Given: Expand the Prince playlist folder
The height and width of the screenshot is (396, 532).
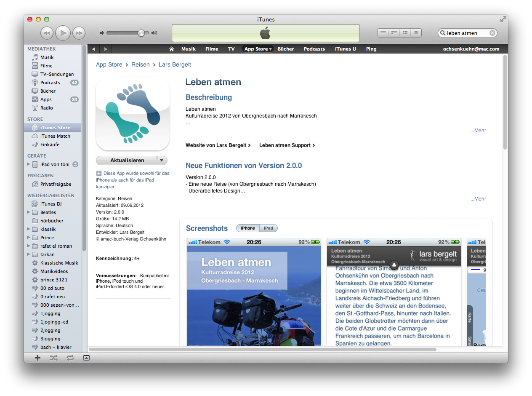Looking at the screenshot, I should [29, 238].
